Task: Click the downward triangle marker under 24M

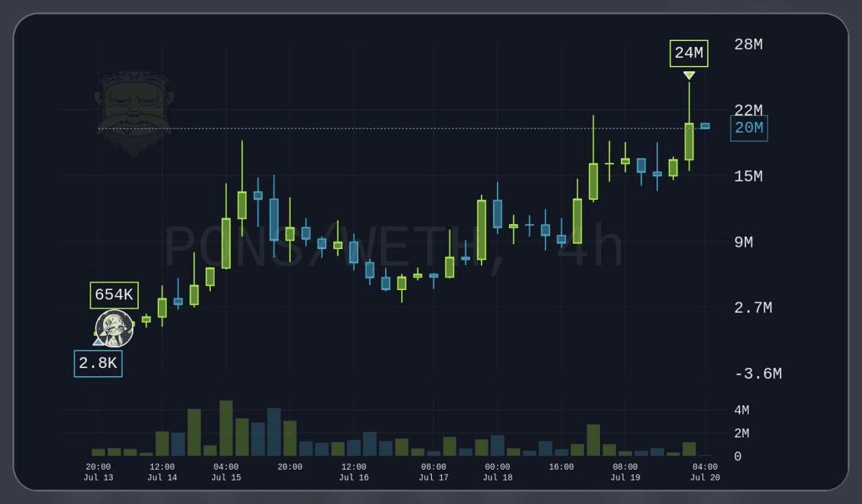Action: 689,75
